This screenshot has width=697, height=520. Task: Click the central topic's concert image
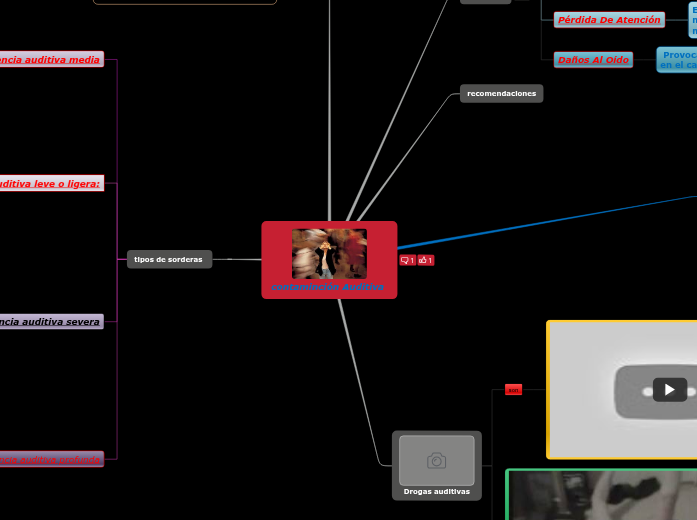329,254
